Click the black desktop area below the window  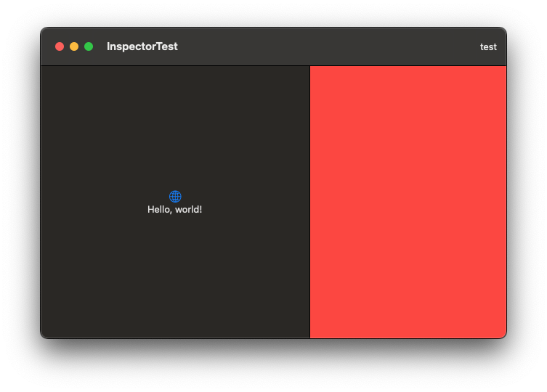click(x=273, y=367)
